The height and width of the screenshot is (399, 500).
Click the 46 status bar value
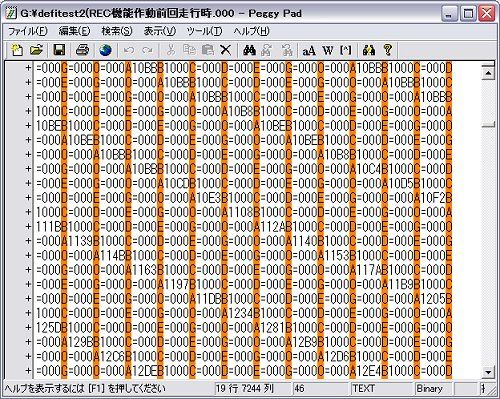click(320, 388)
